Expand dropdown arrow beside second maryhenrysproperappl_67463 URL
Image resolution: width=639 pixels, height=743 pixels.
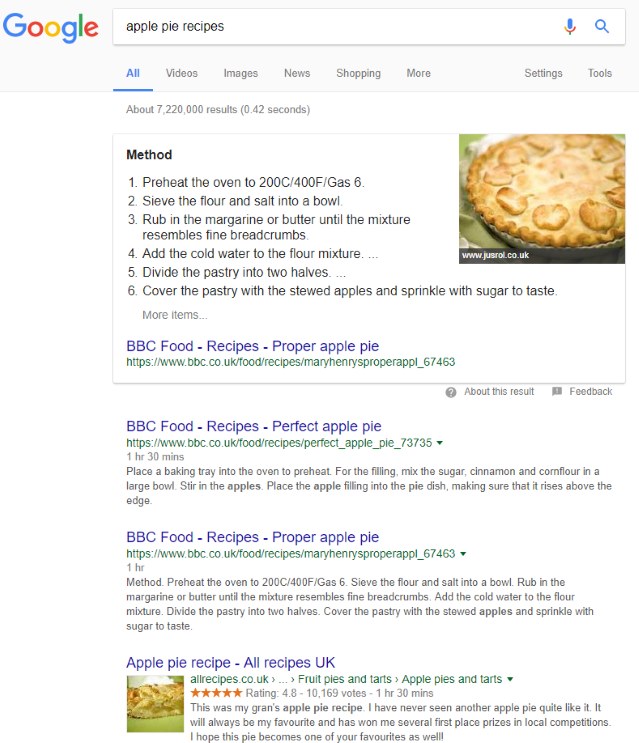[463, 554]
